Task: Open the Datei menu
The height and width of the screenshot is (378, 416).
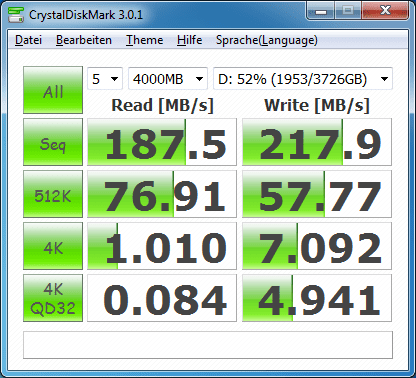Action: 28,40
